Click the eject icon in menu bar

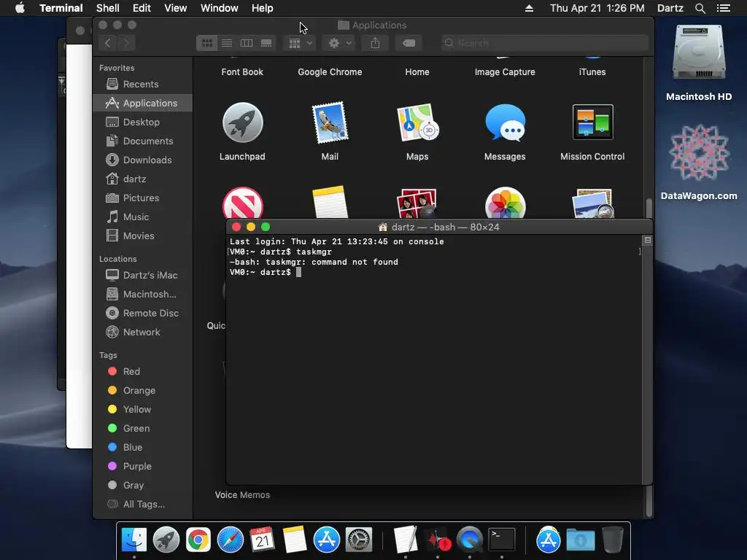coord(529,8)
